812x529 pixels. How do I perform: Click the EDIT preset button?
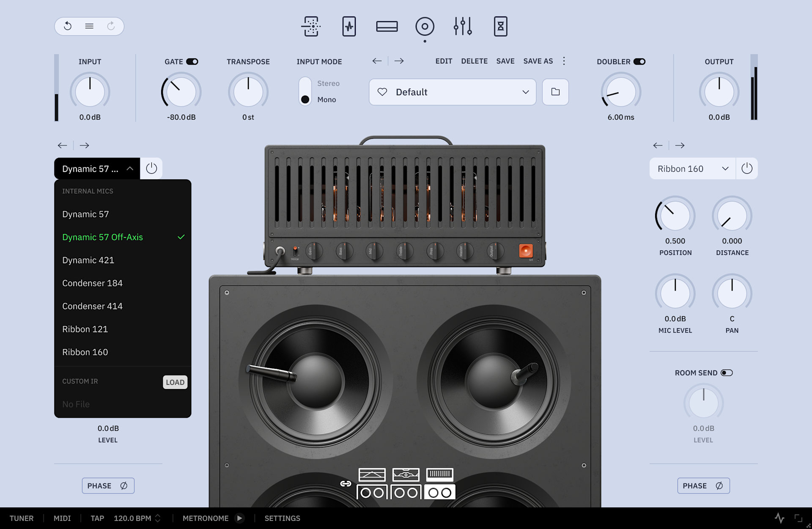(x=444, y=61)
